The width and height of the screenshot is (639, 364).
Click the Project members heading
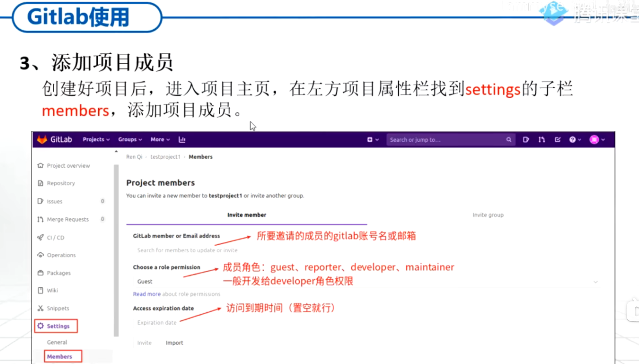[x=160, y=183]
